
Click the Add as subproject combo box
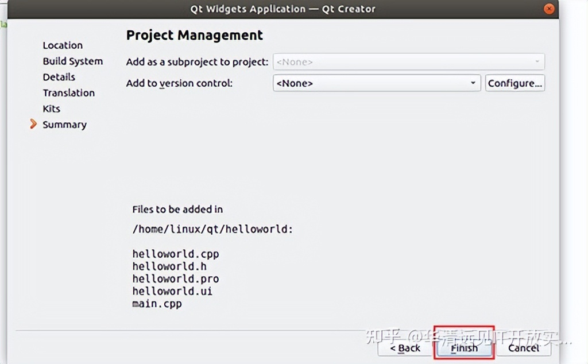click(408, 62)
